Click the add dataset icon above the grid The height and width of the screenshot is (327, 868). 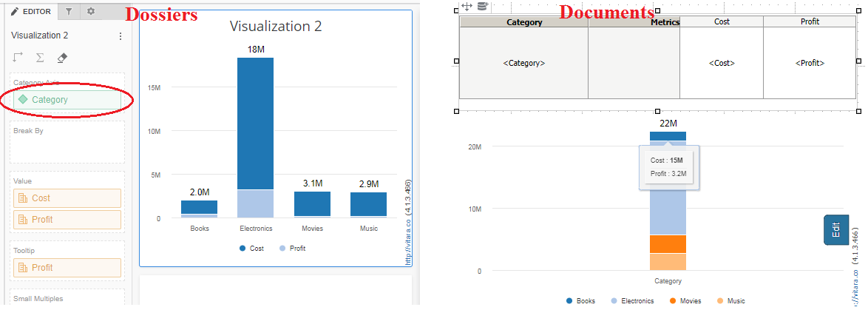(x=482, y=7)
